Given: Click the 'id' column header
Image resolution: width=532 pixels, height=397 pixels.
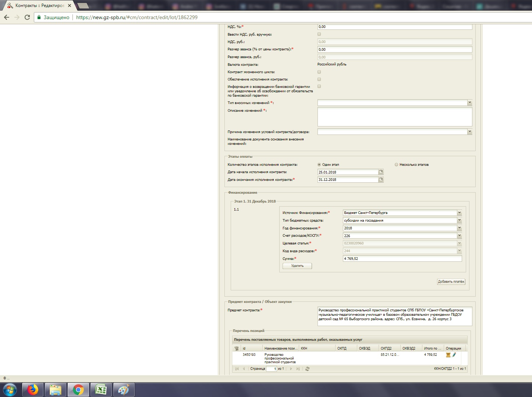Looking at the screenshot, I should pyautogui.click(x=252, y=348).
